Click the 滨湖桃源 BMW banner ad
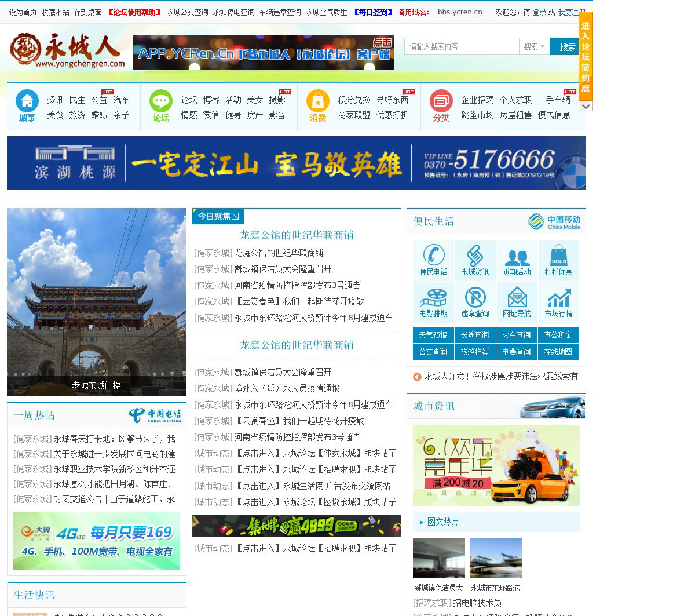Image resolution: width=695 pixels, height=616 pixels. [297, 163]
